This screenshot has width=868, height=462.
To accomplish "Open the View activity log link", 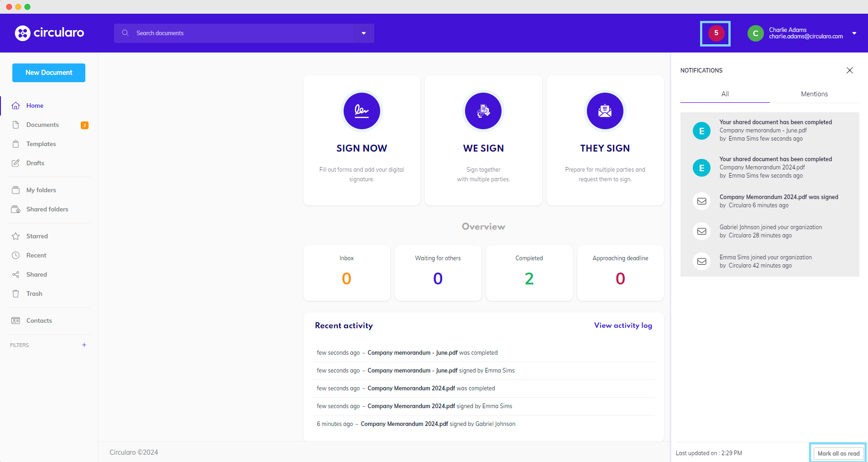I will click(623, 325).
